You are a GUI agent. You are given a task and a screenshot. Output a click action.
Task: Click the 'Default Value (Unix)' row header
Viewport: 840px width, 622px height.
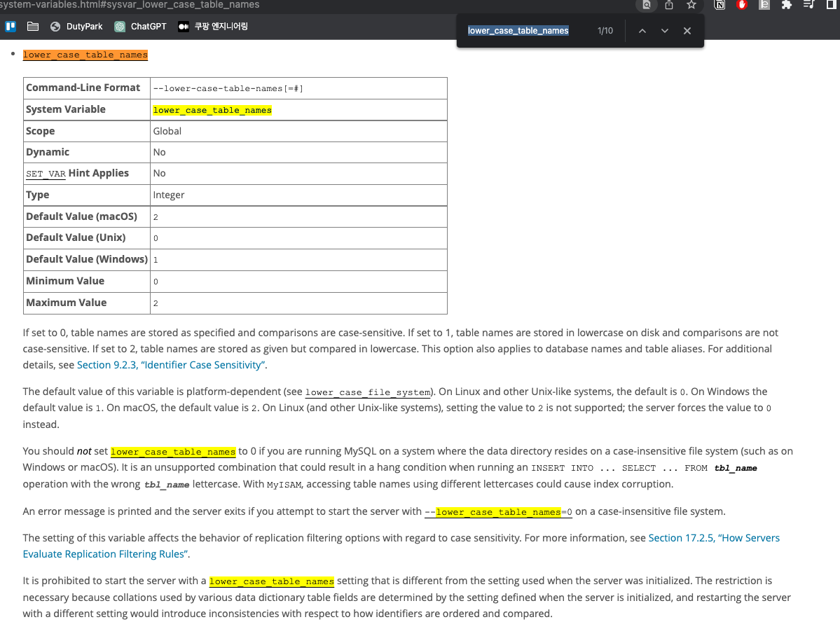click(87, 238)
